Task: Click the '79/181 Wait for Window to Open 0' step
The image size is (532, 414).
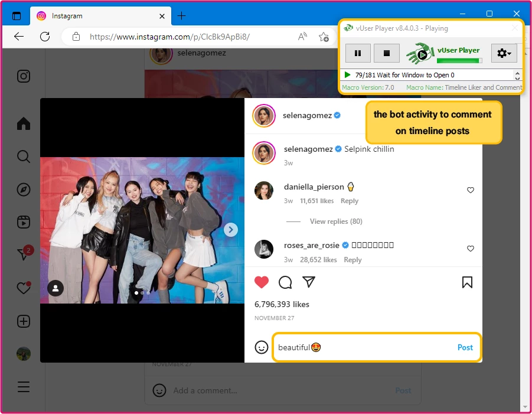Action: (x=404, y=75)
